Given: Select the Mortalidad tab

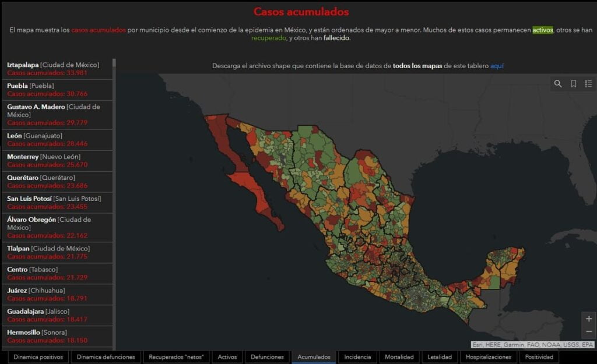Looking at the screenshot, I should (399, 357).
